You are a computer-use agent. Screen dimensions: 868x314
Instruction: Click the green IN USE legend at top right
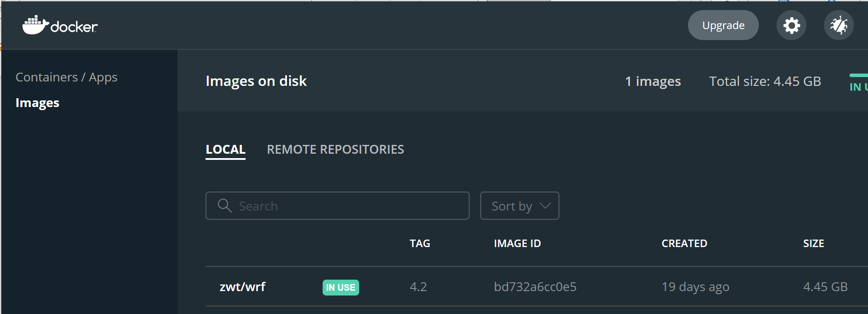(858, 86)
